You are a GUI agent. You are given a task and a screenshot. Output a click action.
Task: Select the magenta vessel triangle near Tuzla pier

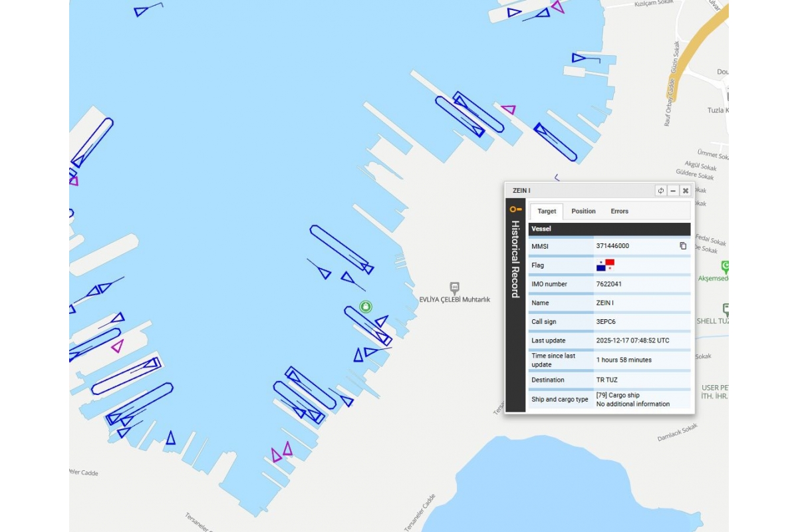[x=509, y=110]
